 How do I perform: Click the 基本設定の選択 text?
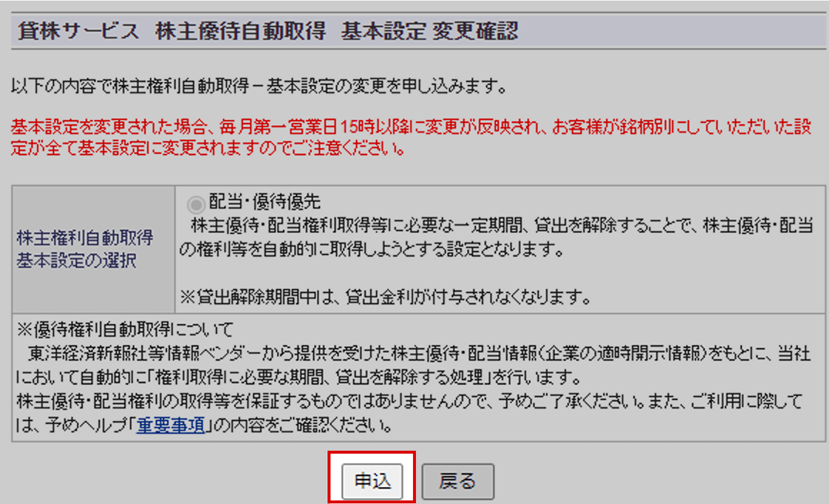pos(77,261)
